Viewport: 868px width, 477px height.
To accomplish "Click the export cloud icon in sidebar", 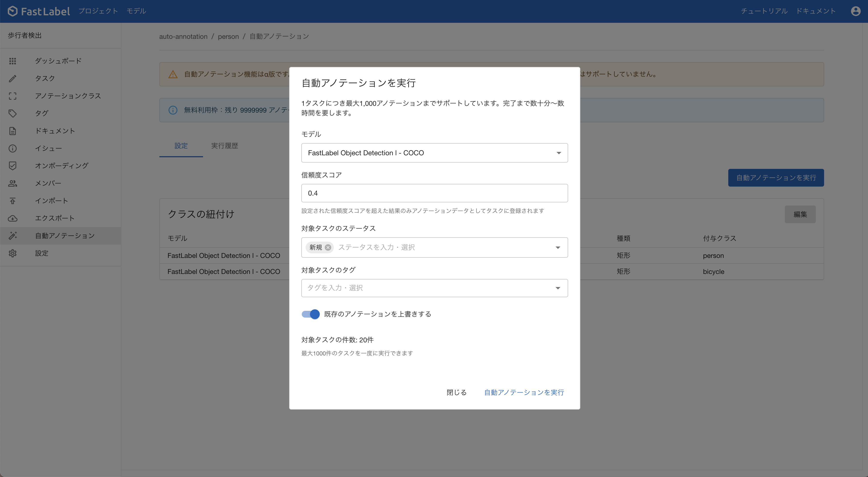I will [12, 218].
